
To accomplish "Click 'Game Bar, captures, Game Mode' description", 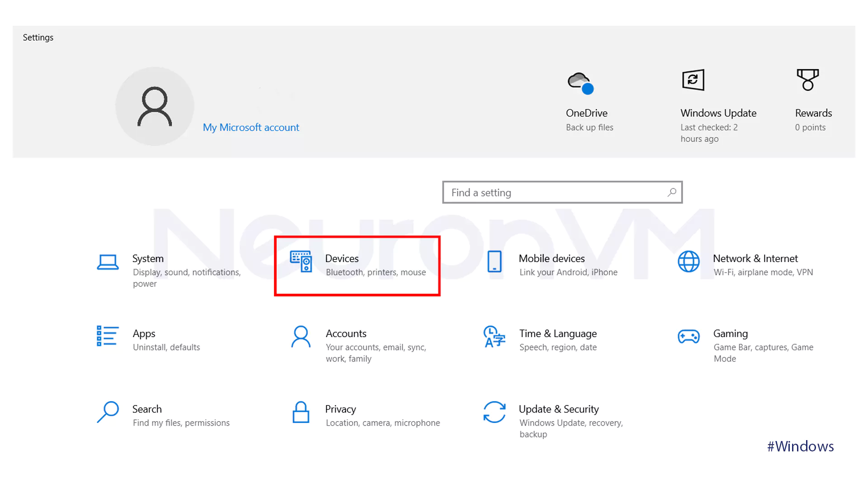I will click(763, 353).
